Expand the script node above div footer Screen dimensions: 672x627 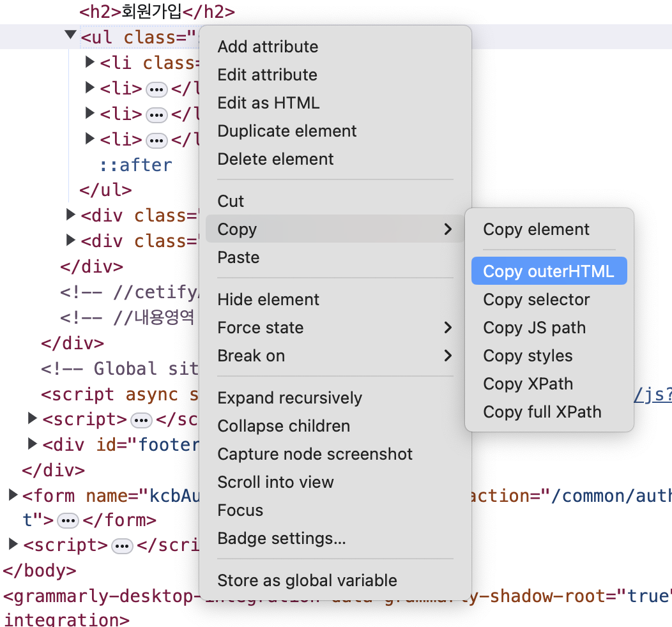(x=32, y=418)
